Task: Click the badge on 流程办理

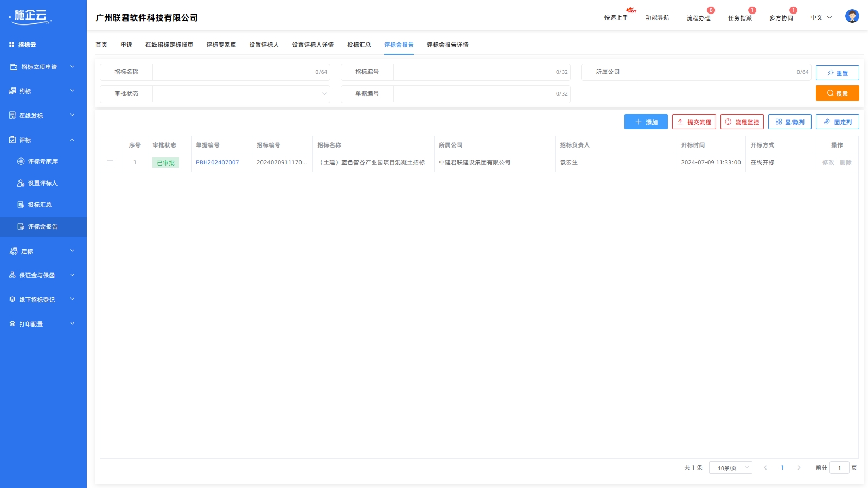Action: [711, 10]
